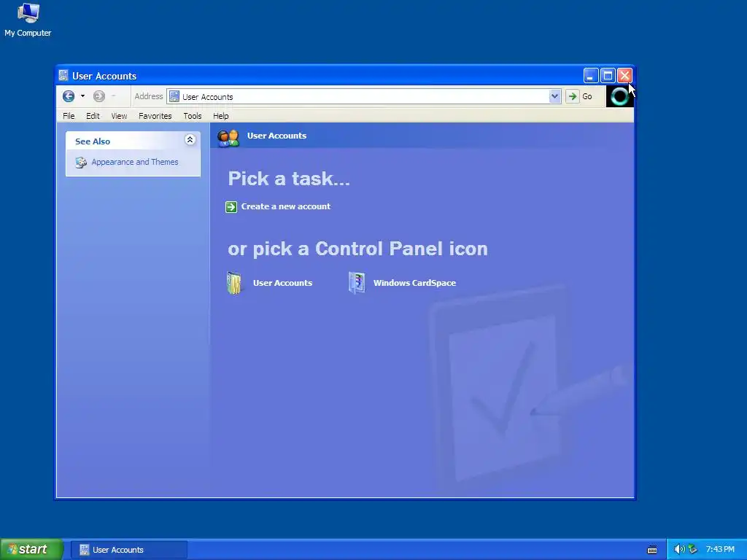
Task: Click the grayed Forward arrow button
Action: 99,97
